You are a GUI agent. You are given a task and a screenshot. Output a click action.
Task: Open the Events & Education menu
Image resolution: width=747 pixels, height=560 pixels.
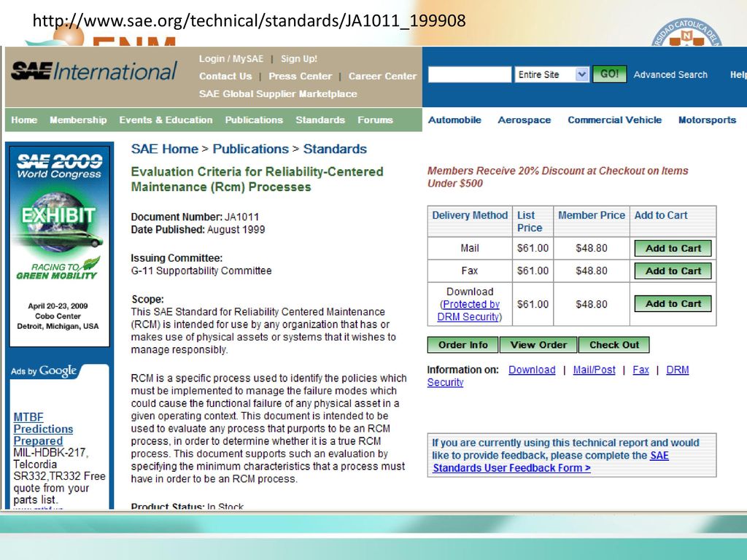point(166,120)
